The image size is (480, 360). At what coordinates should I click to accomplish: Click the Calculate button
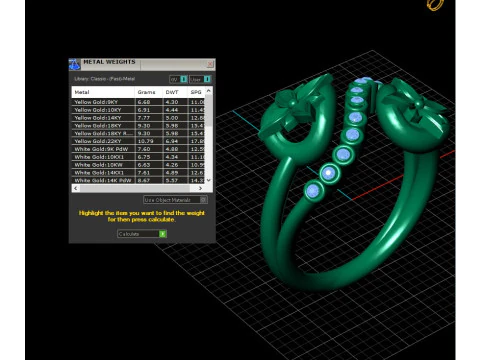pyautogui.click(x=142, y=234)
